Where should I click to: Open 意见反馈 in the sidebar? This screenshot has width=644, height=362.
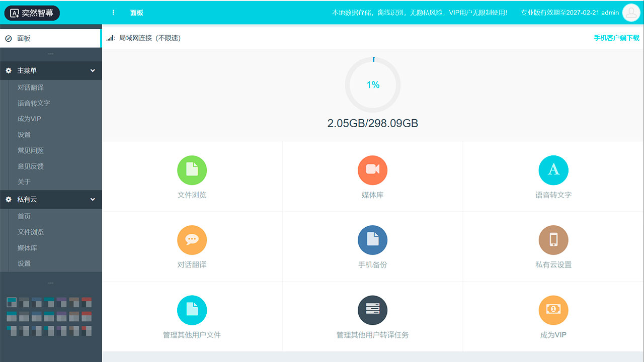coord(30,166)
